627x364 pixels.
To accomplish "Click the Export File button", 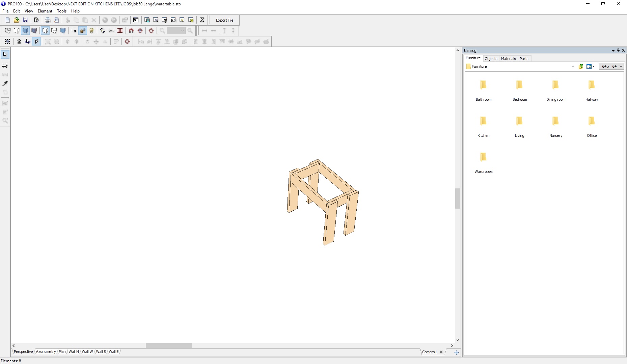I will point(224,20).
